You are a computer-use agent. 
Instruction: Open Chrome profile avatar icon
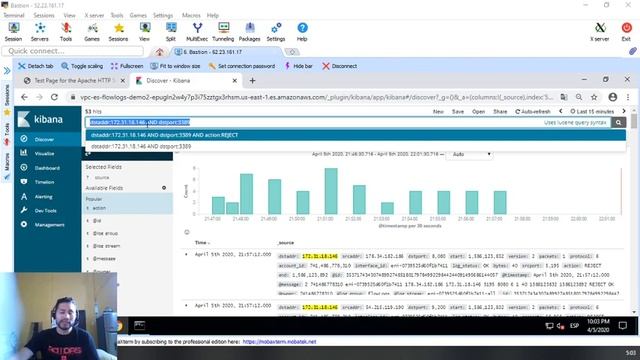613,97
